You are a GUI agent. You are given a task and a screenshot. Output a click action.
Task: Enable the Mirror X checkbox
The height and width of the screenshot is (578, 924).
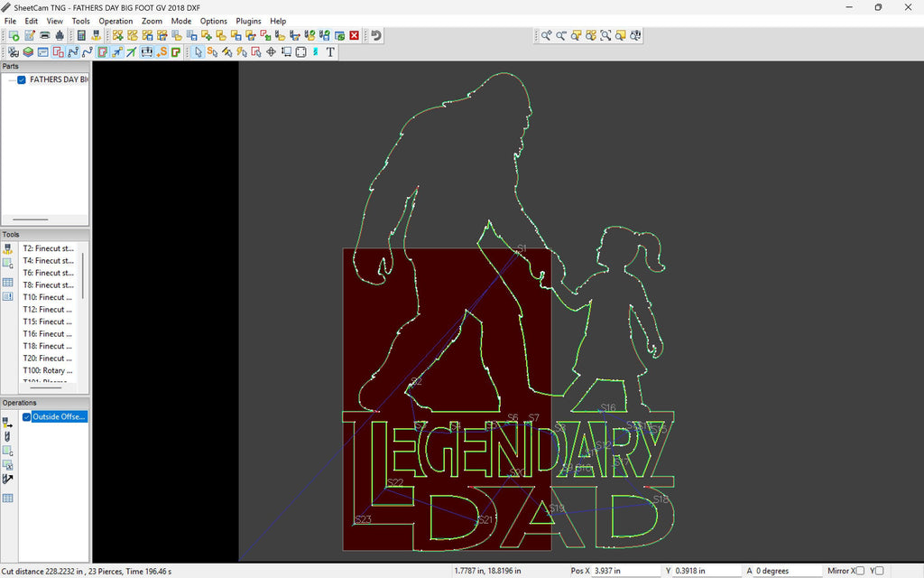[860, 571]
